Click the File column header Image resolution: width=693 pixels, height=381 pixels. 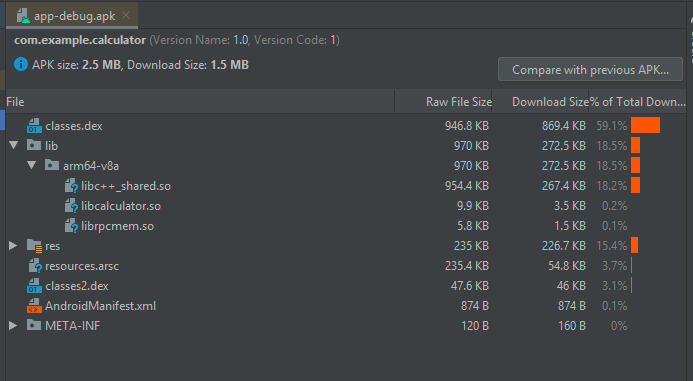pos(15,102)
